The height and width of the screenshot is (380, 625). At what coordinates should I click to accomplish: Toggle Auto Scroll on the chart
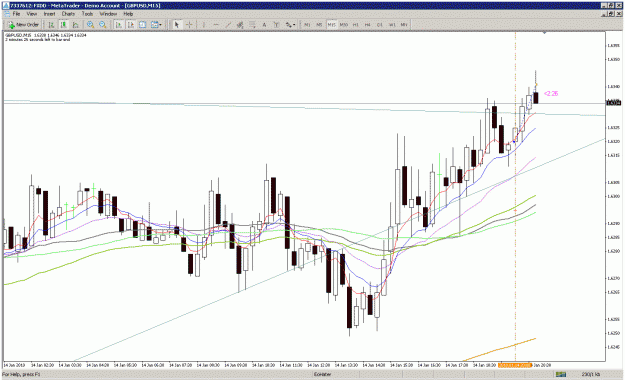(x=118, y=25)
